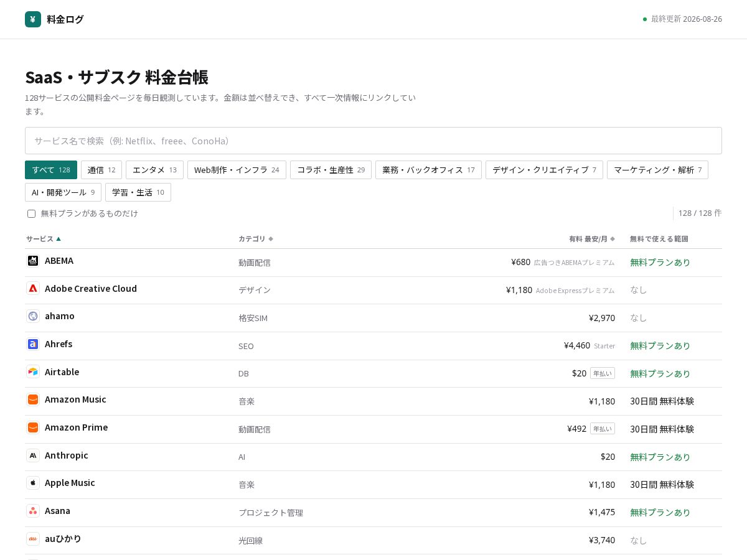The height and width of the screenshot is (560, 747).
Task: Click the yen logo icon in header
Action: pos(33,19)
